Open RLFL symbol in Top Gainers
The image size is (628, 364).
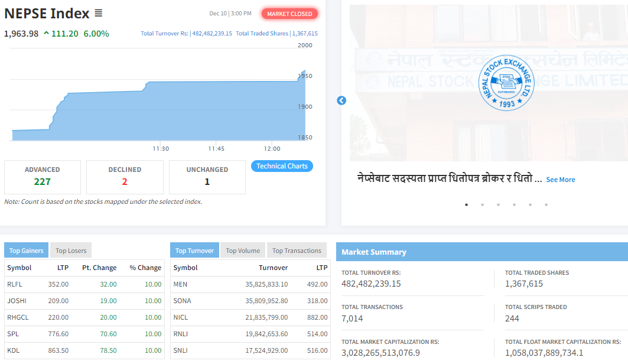coord(14,284)
